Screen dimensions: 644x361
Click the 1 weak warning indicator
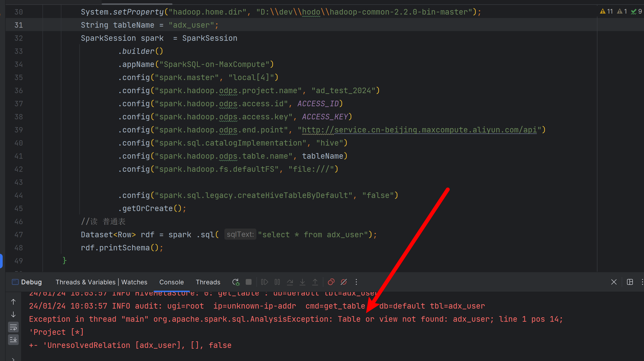click(x=622, y=11)
